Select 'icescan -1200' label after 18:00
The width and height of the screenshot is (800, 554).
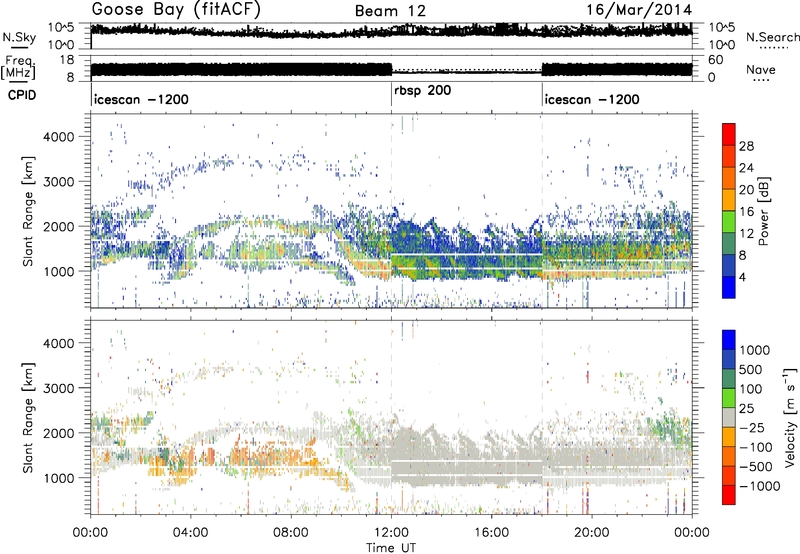tap(592, 99)
